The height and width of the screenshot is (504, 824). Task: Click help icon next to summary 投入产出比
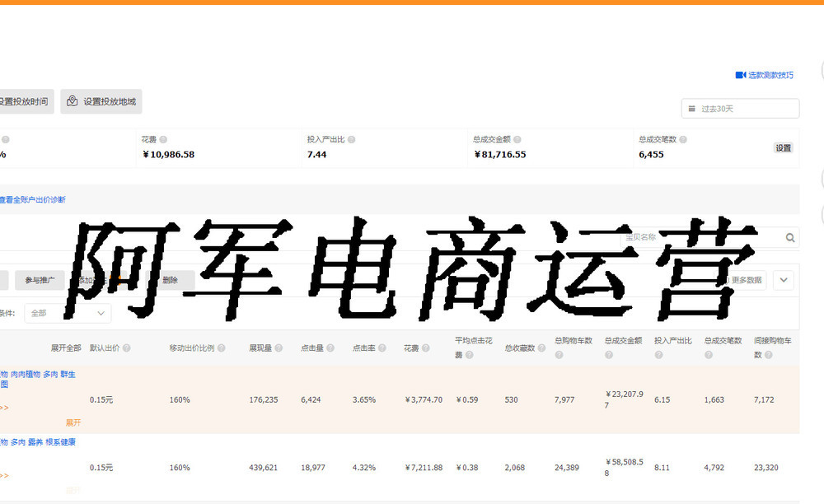tap(352, 140)
